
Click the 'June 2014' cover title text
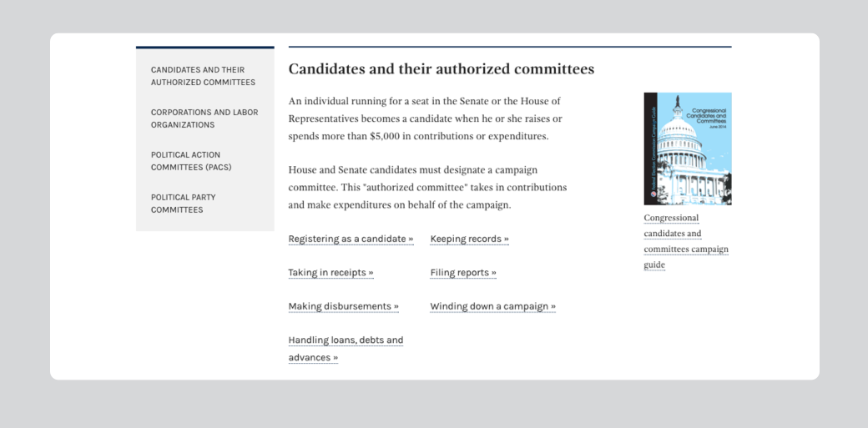pyautogui.click(x=717, y=127)
